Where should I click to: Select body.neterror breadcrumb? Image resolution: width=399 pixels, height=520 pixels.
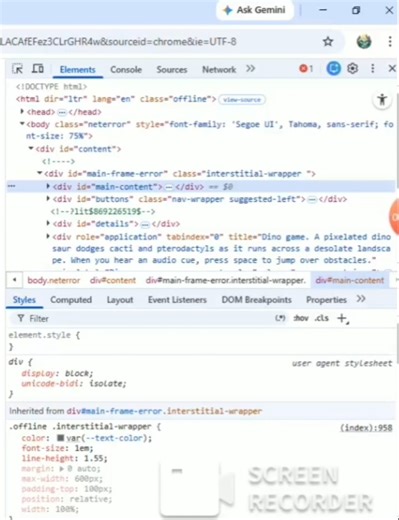[x=54, y=280]
